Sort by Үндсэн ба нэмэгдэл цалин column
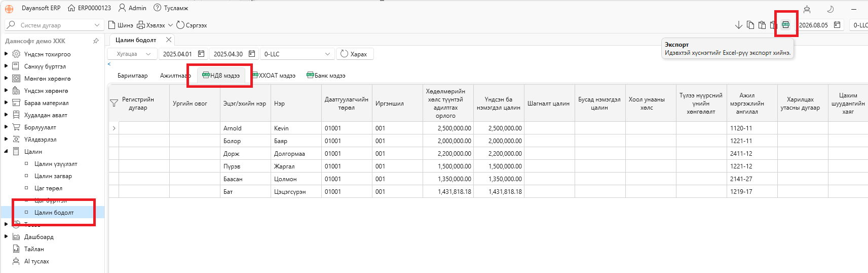868x273 pixels. 499,104
